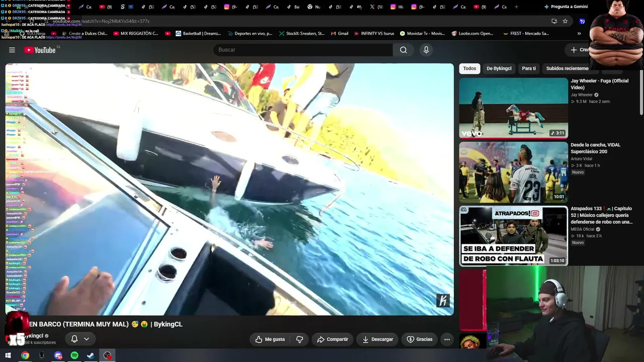
Task: Click the Jay Wheeler - Fuga title
Action: coord(599,84)
